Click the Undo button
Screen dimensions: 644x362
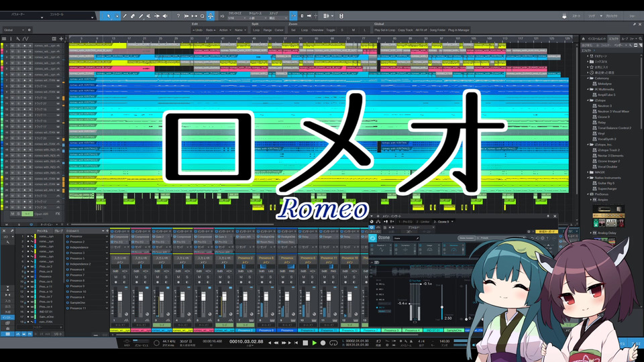click(197, 30)
